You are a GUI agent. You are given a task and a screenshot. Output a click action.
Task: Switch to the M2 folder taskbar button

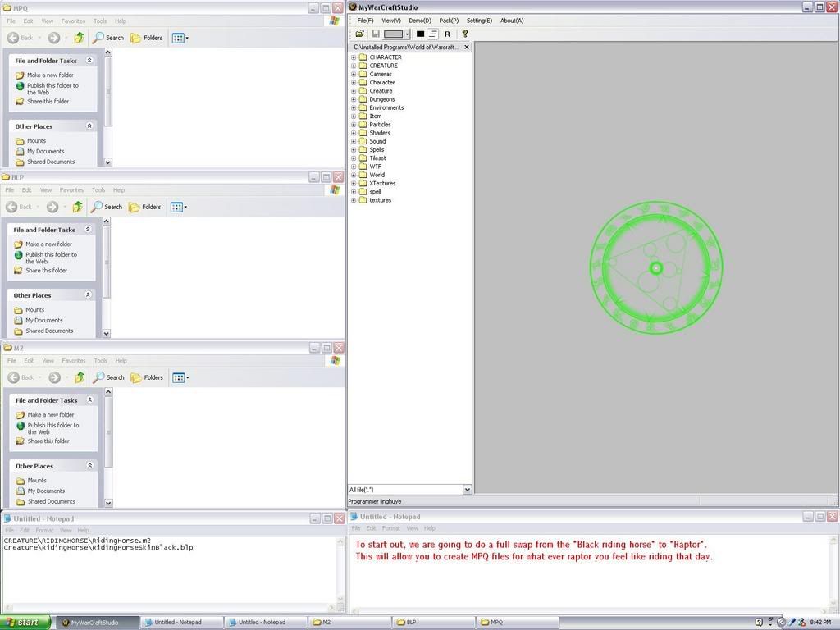click(349, 622)
